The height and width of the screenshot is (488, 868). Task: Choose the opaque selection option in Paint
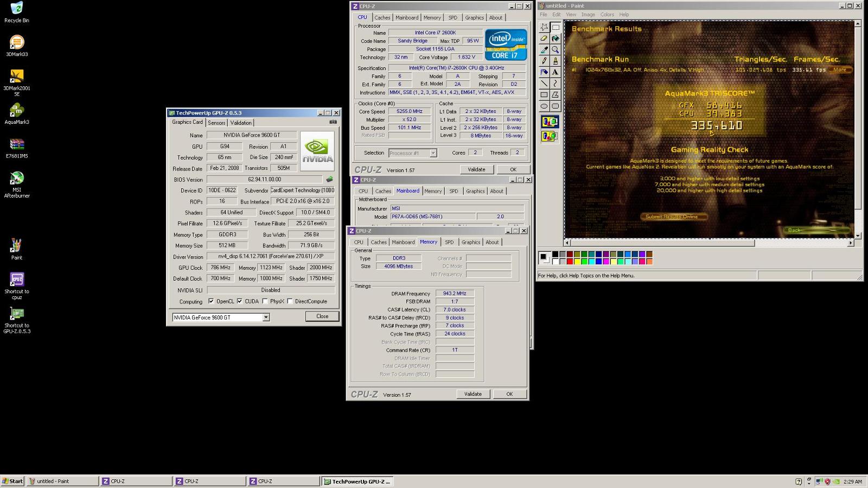click(x=550, y=122)
